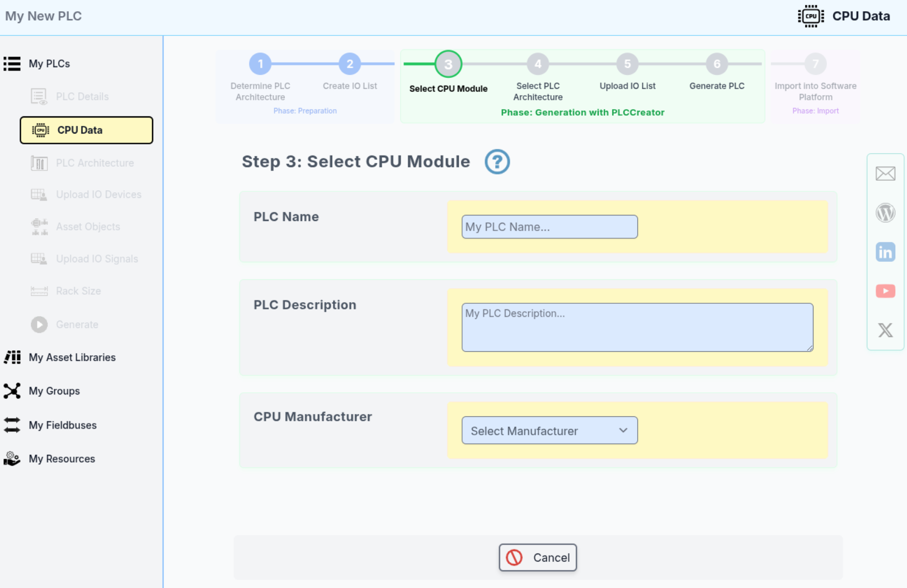
Task: Open the LinkedIn share icon
Action: coord(885,252)
